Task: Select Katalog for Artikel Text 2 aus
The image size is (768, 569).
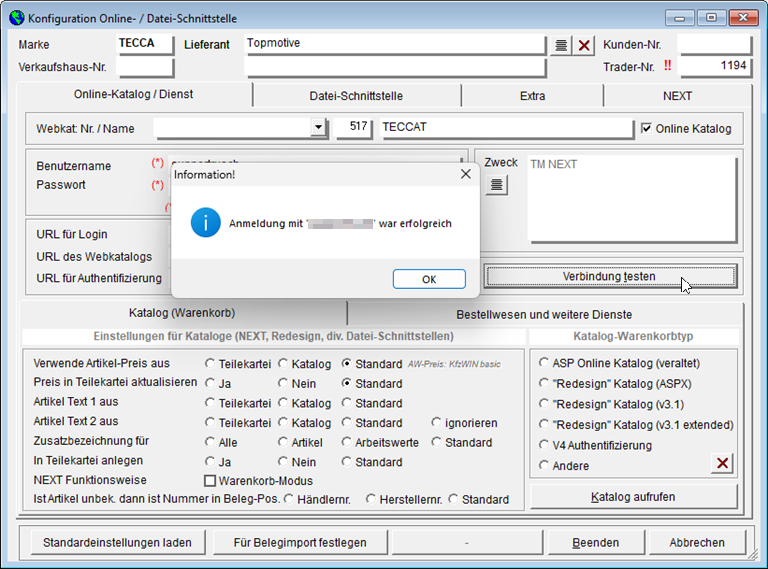Action: (283, 422)
